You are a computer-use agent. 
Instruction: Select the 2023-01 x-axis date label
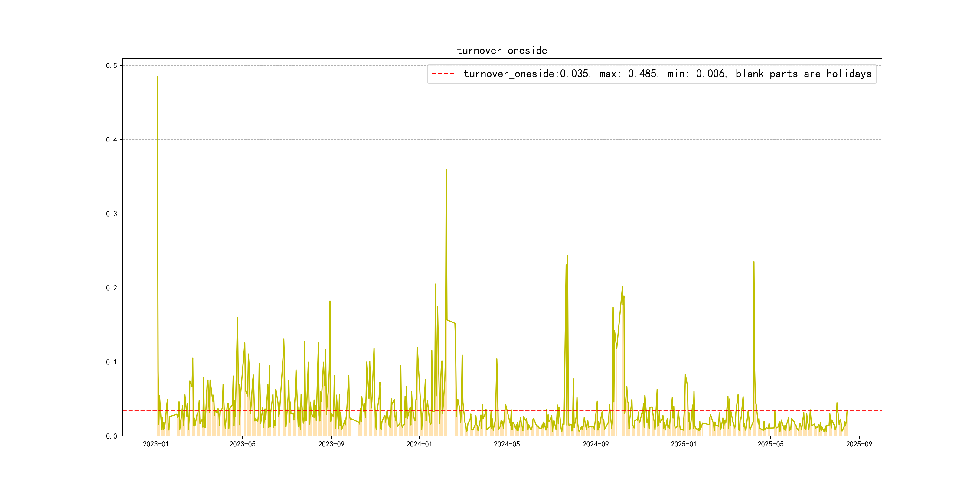coord(155,444)
